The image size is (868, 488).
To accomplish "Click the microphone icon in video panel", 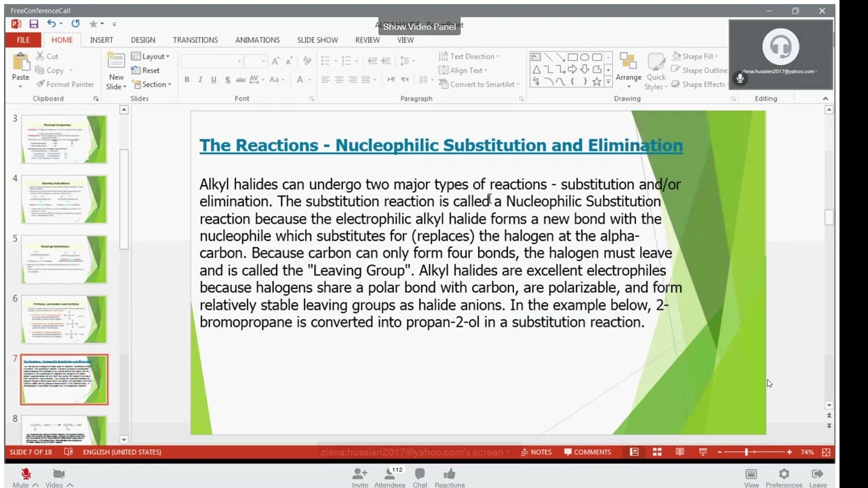I will [740, 79].
